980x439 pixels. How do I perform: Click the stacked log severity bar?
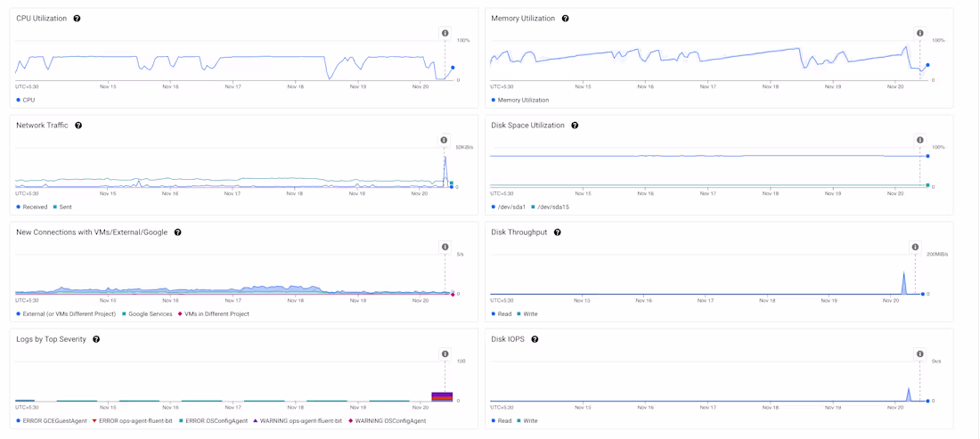point(442,396)
